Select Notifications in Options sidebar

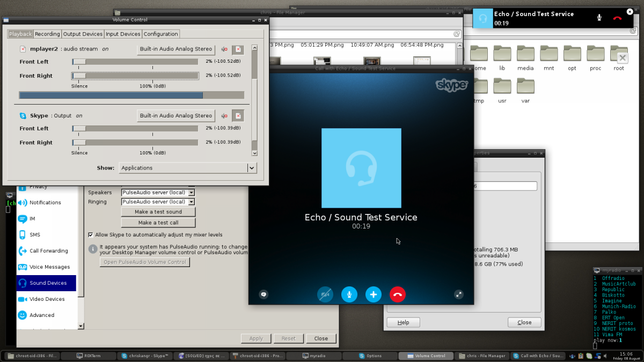tap(46, 203)
